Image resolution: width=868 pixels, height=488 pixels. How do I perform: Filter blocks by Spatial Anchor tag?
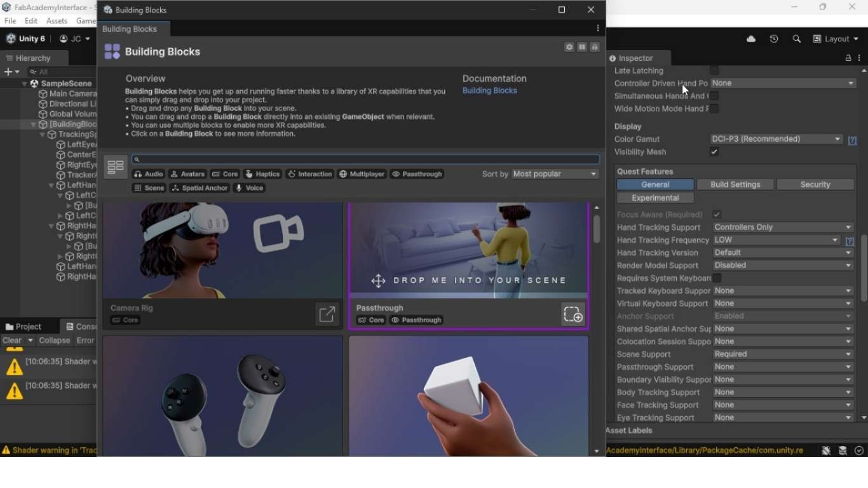click(x=200, y=188)
